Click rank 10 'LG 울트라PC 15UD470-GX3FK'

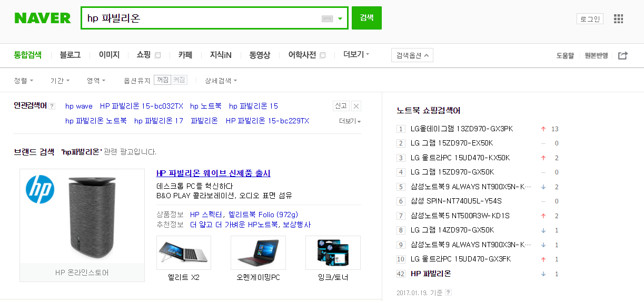[x=461, y=259]
